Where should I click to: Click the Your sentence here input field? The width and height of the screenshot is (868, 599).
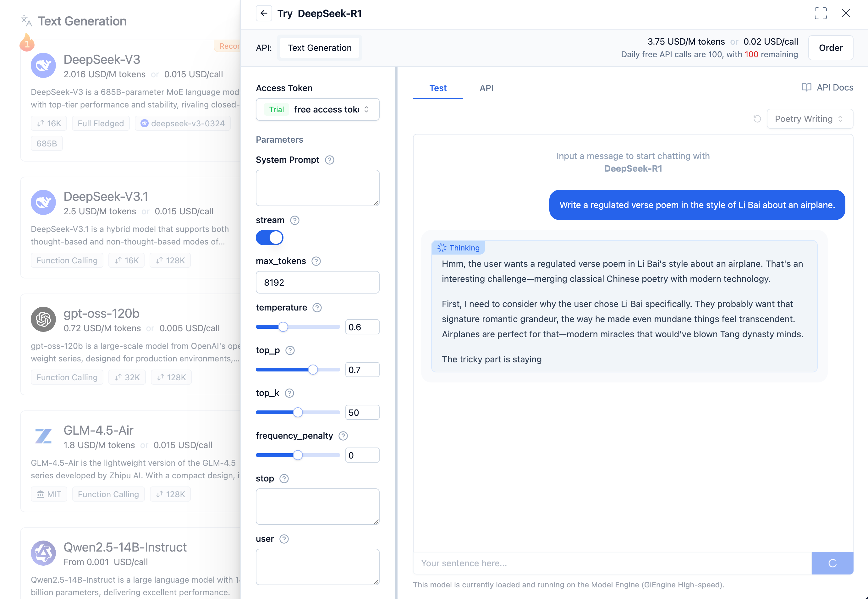pyautogui.click(x=563, y=563)
